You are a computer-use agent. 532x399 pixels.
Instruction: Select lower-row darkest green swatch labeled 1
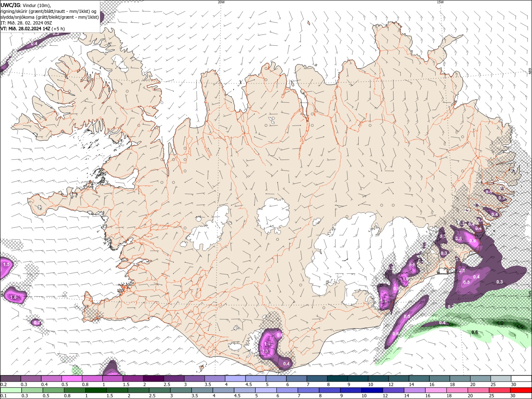[x=96, y=390]
